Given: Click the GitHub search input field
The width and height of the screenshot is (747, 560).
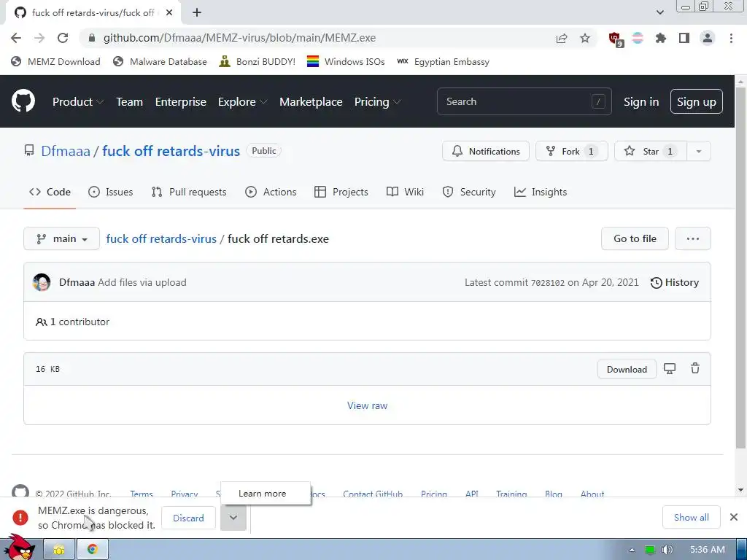Looking at the screenshot, I should [524, 101].
